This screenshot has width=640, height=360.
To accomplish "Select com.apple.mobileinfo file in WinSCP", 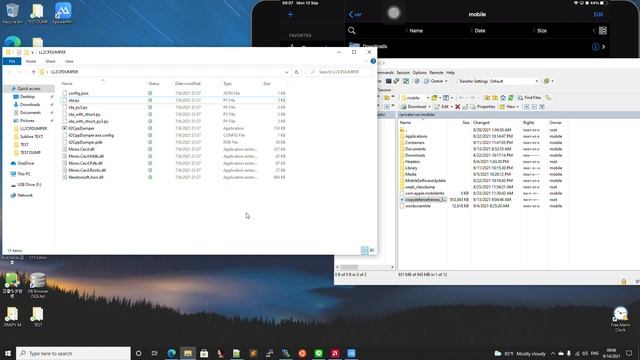I will tap(424, 193).
